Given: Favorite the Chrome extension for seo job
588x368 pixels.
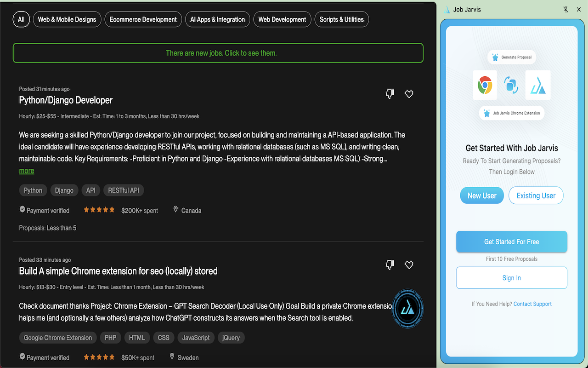Looking at the screenshot, I should (x=409, y=265).
